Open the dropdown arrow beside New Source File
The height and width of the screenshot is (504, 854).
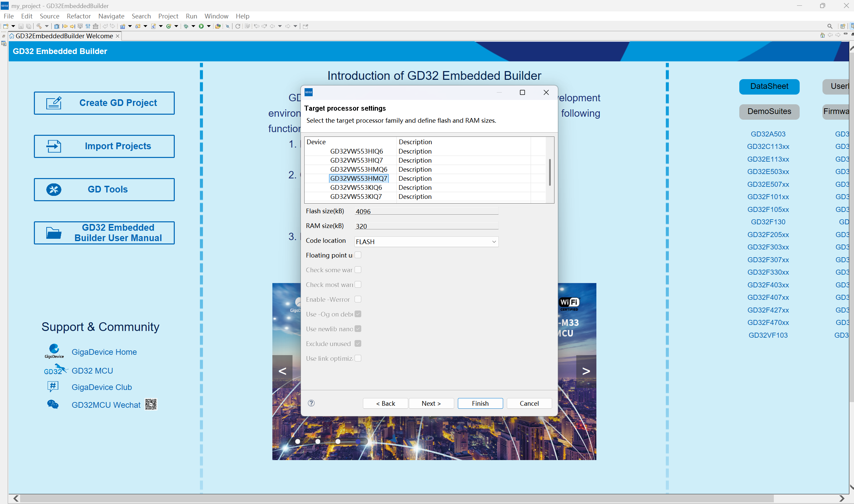(x=161, y=26)
